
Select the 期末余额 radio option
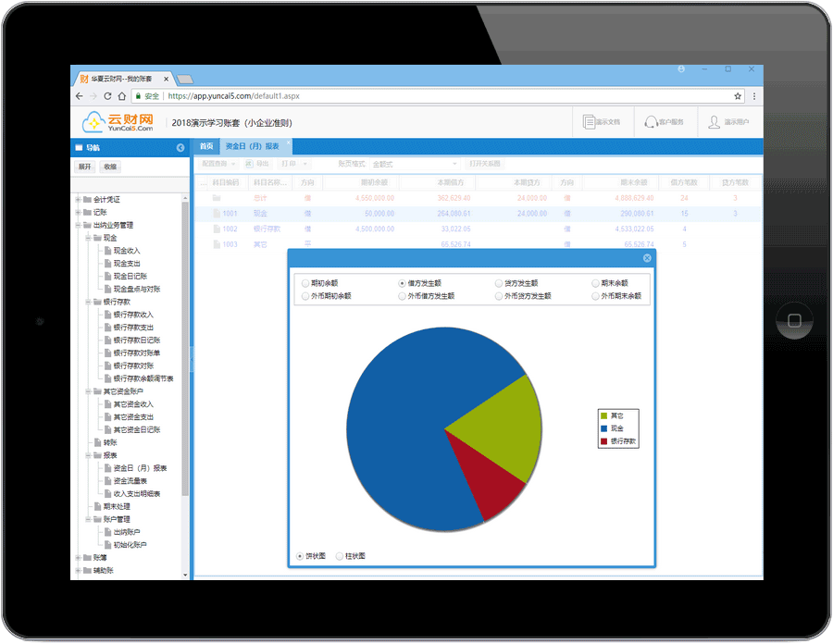tap(595, 283)
